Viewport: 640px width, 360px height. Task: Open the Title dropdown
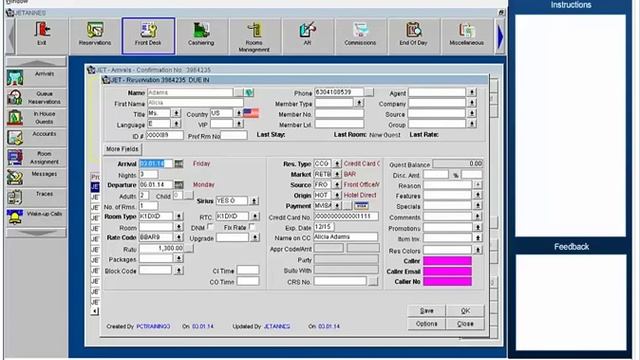pos(176,113)
